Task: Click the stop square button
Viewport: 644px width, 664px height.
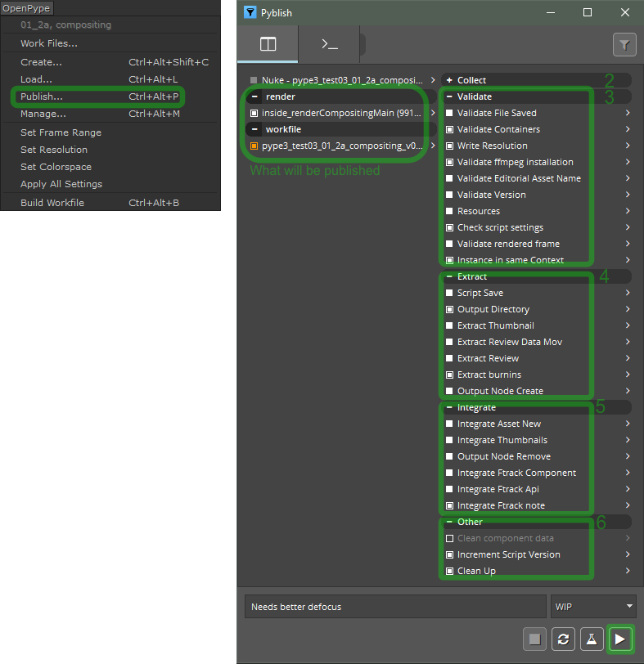Action: point(534,639)
